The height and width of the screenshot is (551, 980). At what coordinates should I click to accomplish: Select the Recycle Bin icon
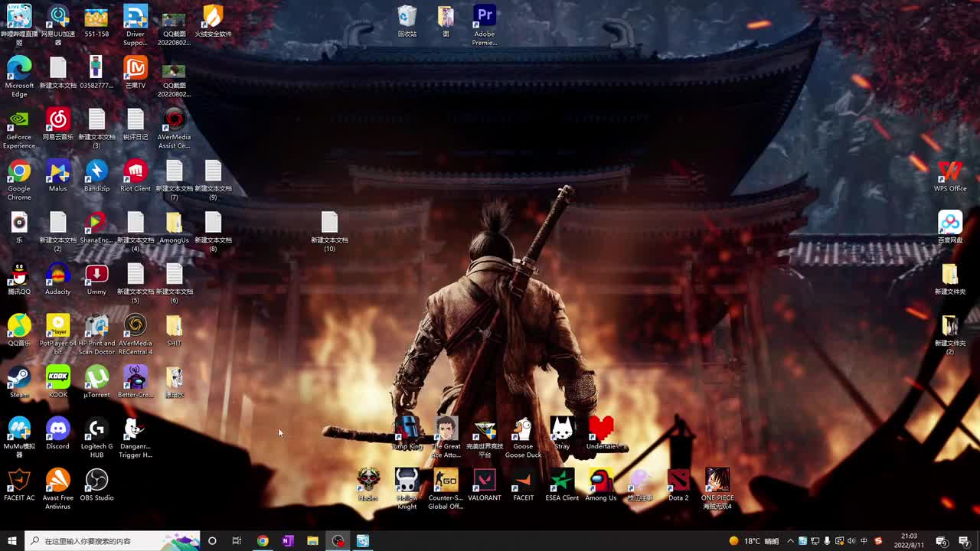pyautogui.click(x=407, y=21)
